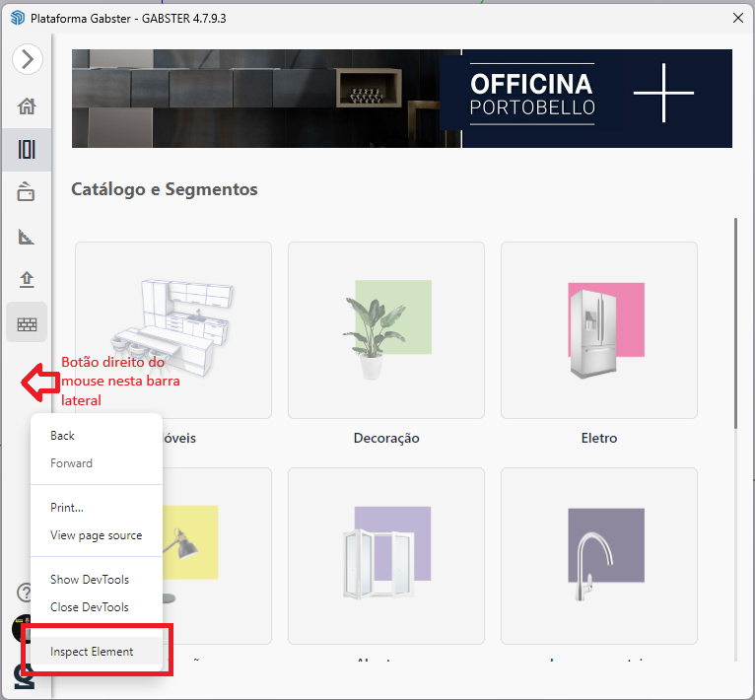This screenshot has width=755, height=700.
Task: Click the box/package icon in sidebar
Action: click(x=27, y=192)
